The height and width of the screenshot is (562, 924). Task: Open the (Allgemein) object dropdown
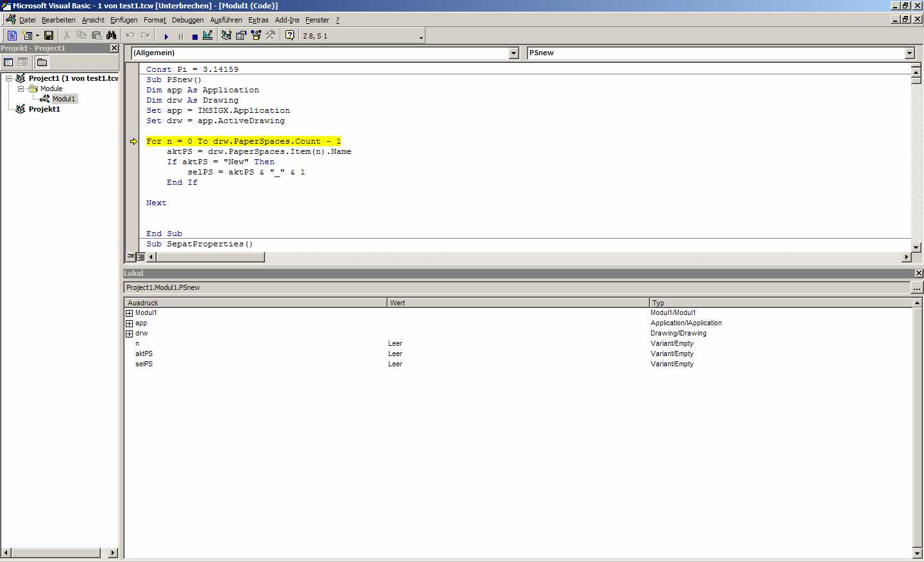pyautogui.click(x=513, y=53)
